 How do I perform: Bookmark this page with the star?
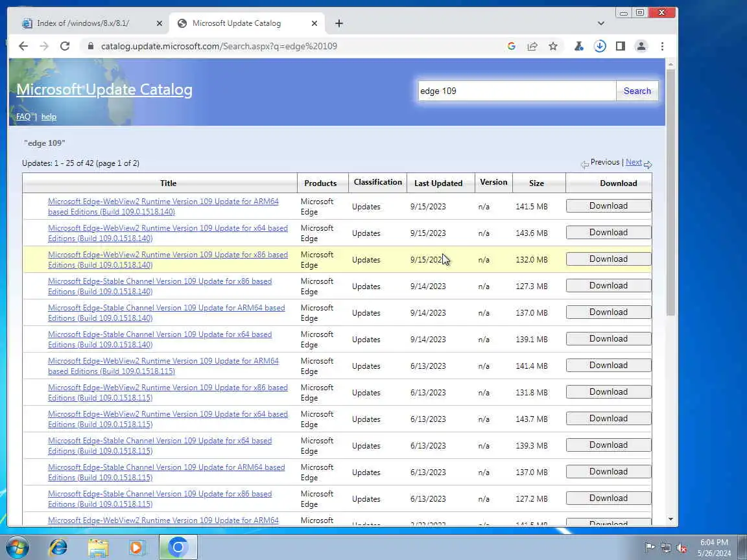552,46
